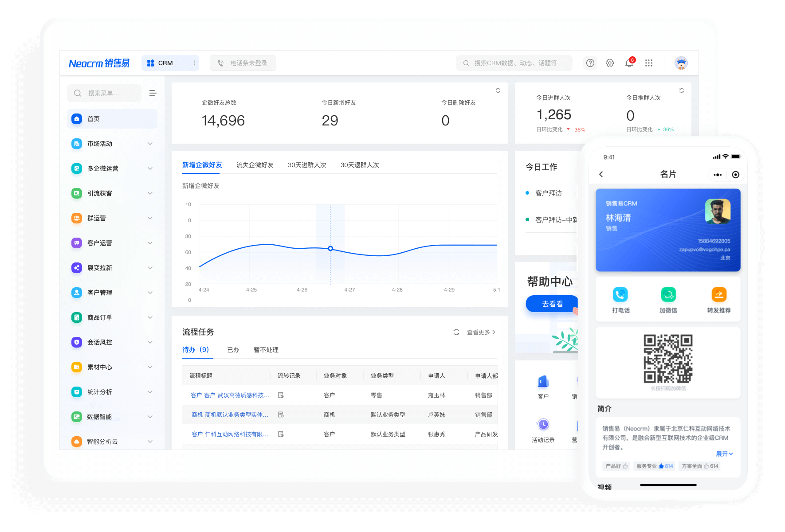785x532 pixels.
Task: Click the CRM module more-options dots
Action: [195, 63]
